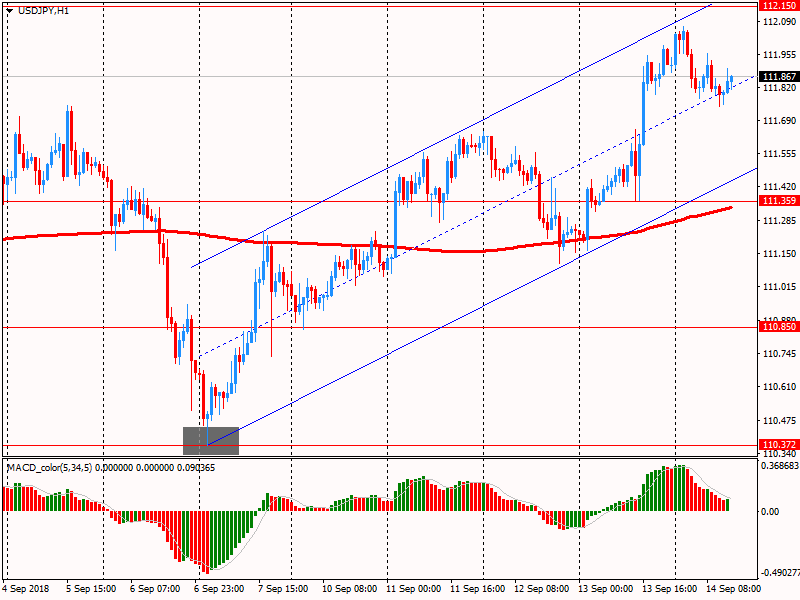Select the 110.850 support level label
The width and height of the screenshot is (800, 600).
(779, 327)
